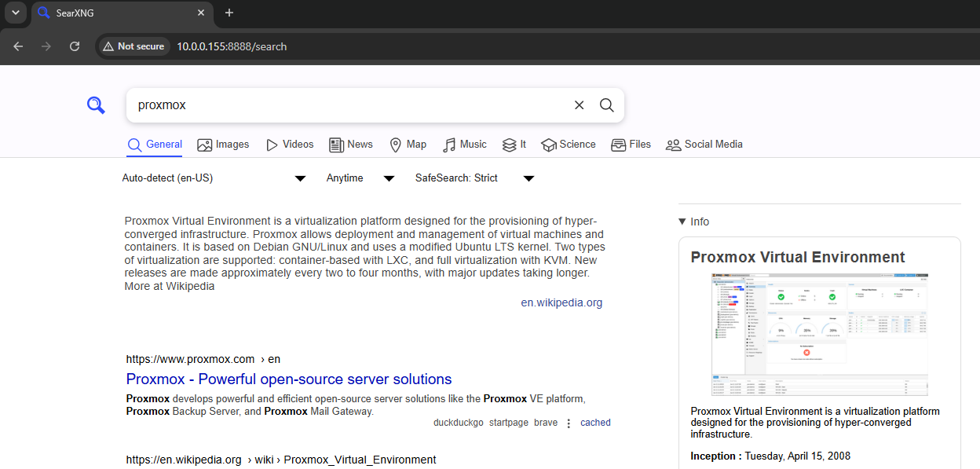Clear the search query with the X icon
Image resolution: width=980 pixels, height=469 pixels.
579,105
